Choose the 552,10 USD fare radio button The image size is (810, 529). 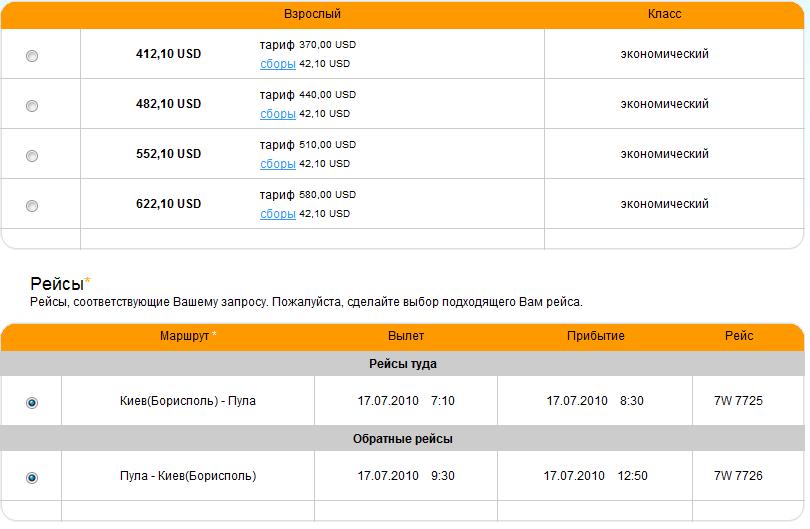[32, 156]
